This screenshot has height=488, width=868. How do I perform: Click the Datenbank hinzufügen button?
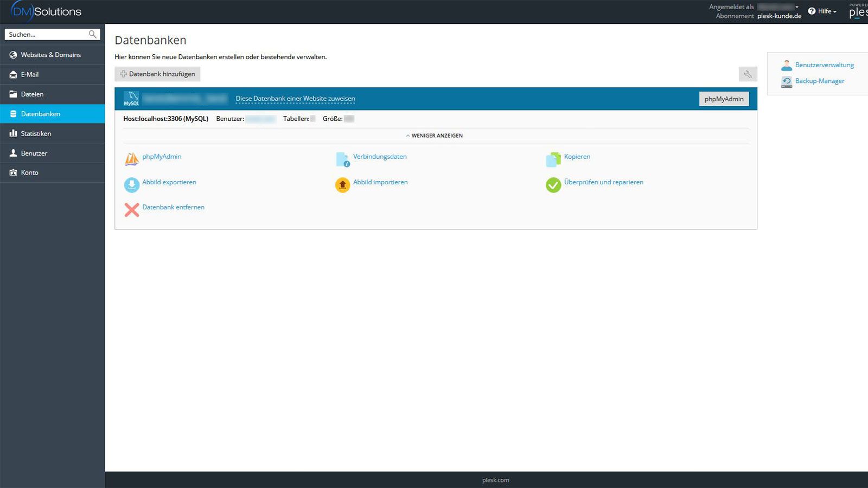tap(157, 74)
